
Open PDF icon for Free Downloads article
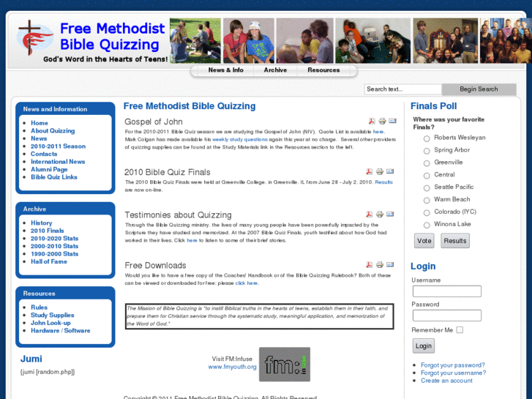click(369, 264)
